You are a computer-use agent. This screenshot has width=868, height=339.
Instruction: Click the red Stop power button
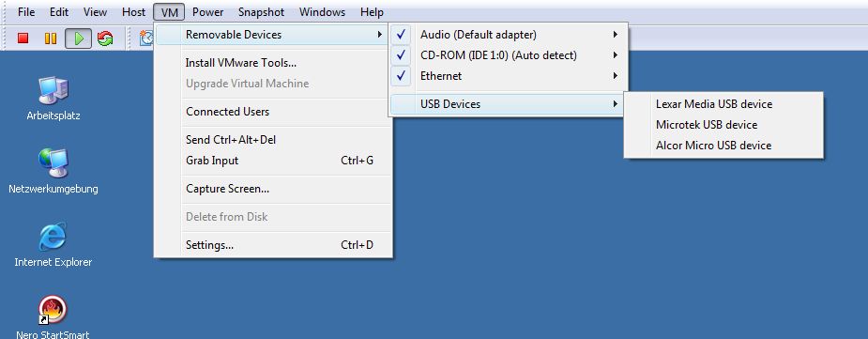tap(23, 39)
